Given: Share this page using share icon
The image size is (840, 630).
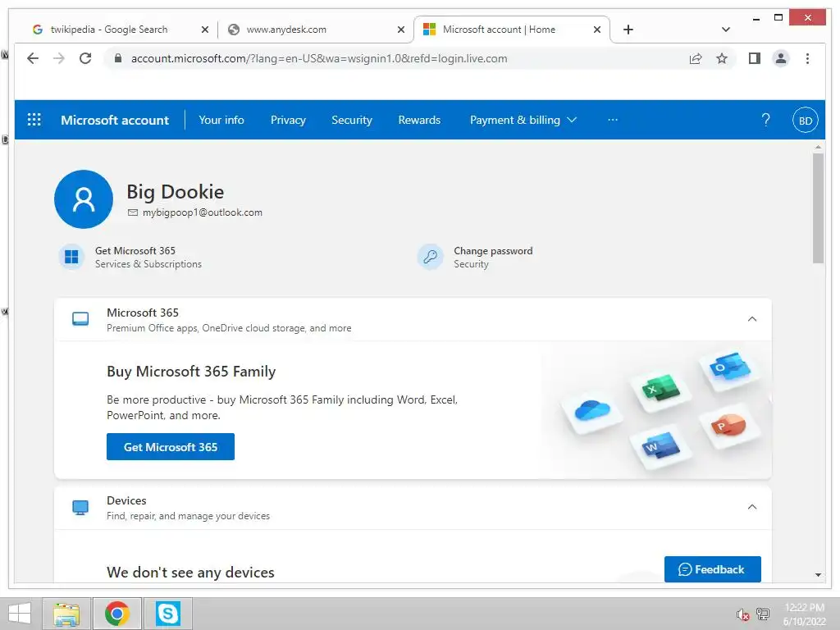Looking at the screenshot, I should point(696,58).
